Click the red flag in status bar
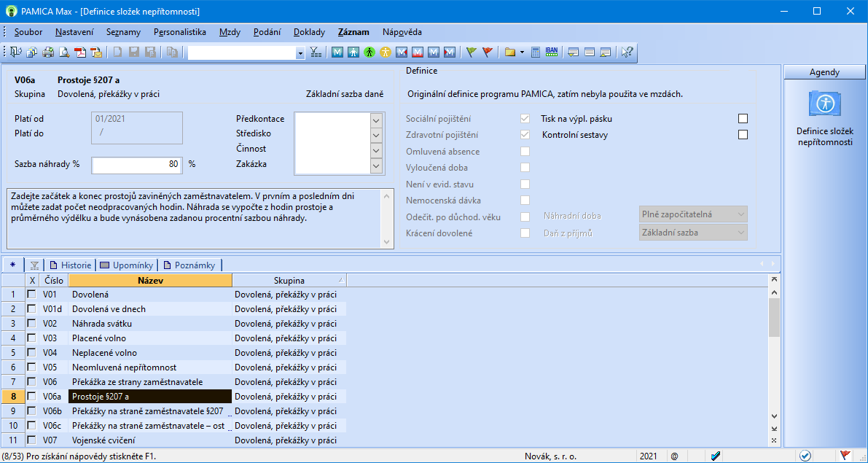The height and width of the screenshot is (463, 868). click(845, 456)
